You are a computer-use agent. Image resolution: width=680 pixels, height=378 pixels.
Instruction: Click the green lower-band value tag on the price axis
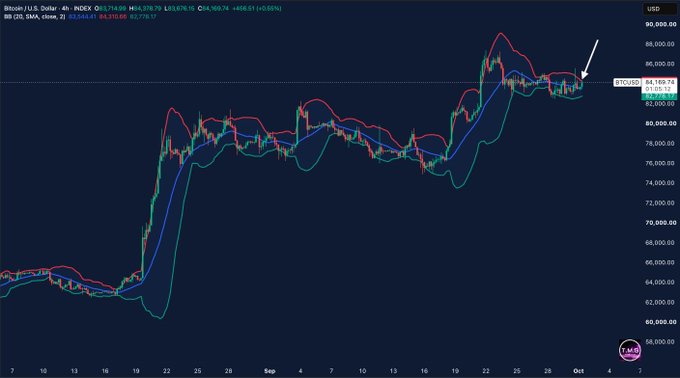click(x=659, y=96)
